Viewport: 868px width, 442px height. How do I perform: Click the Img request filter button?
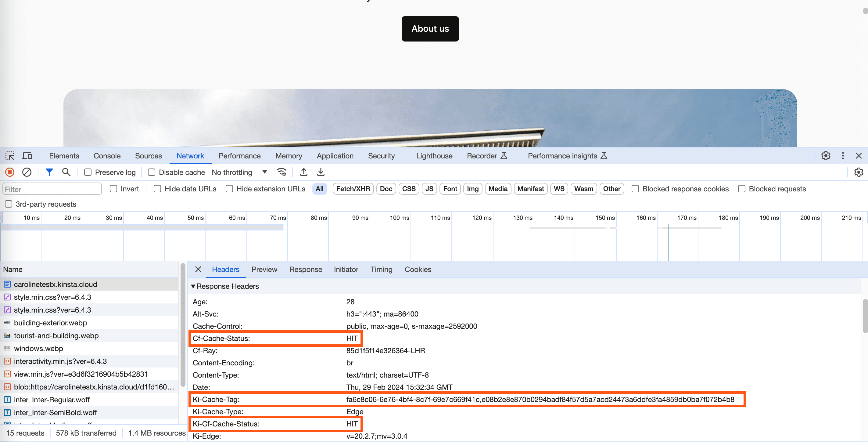point(473,189)
